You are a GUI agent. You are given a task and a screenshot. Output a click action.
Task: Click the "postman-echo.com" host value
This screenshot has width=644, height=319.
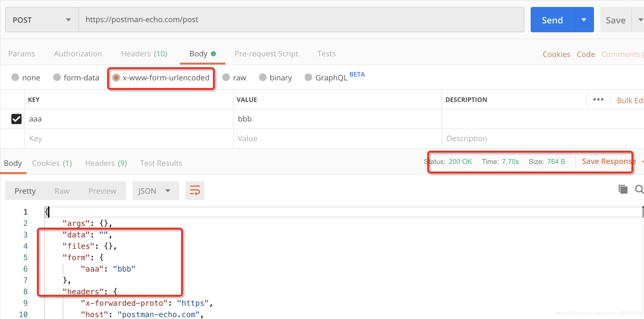tap(159, 314)
